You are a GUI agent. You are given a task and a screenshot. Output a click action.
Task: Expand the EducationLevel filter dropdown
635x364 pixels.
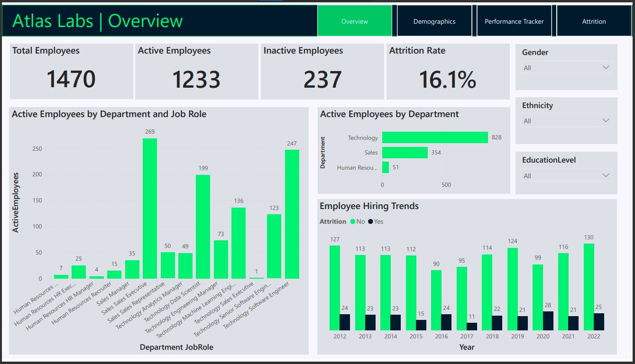tap(566, 176)
